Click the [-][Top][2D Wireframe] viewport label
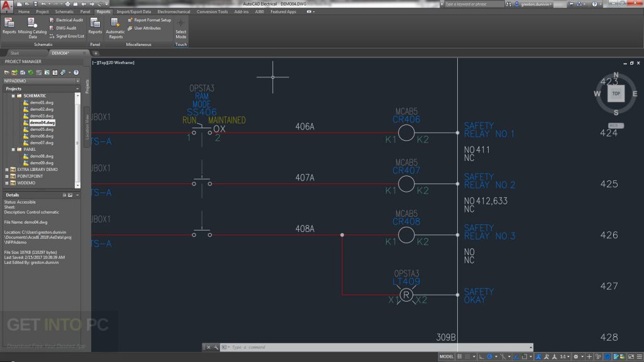Viewport: 644px width, 362px height. pyautogui.click(x=113, y=63)
